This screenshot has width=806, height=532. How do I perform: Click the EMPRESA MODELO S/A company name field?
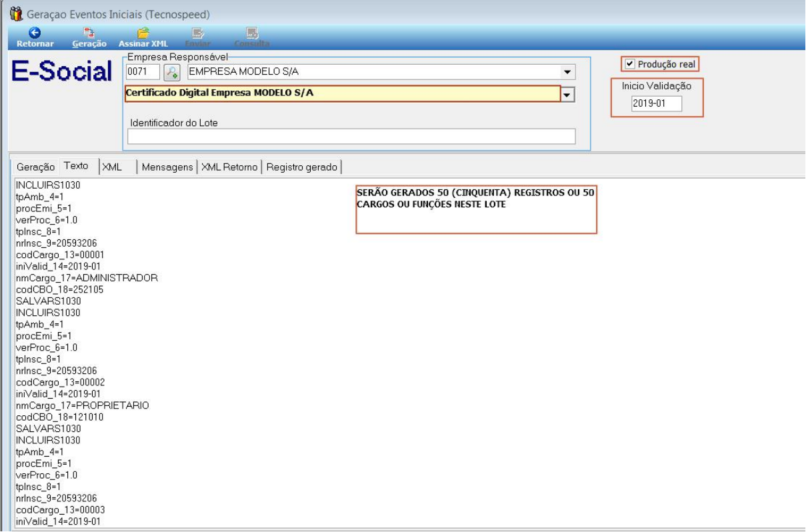374,72
